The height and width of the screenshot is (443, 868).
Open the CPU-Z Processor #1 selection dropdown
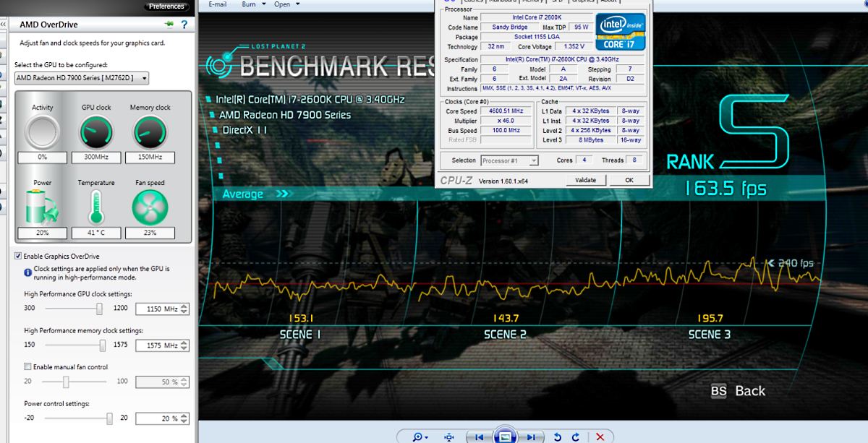509,160
